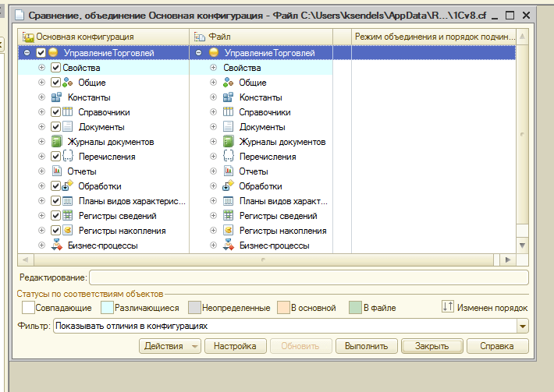This screenshot has height=392, width=554.
Task: Click the Бизнес-процессы icon in left tree
Action: (x=56, y=245)
